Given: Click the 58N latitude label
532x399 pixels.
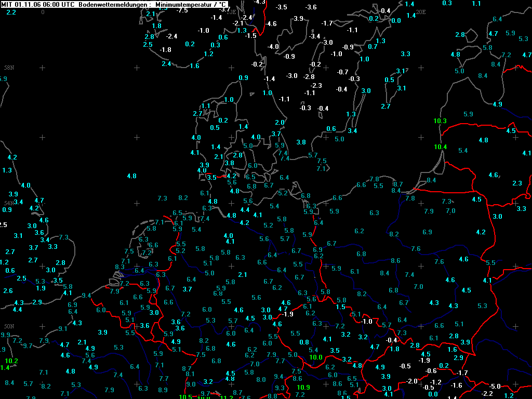Looking at the screenshot, I should click(x=9, y=68).
